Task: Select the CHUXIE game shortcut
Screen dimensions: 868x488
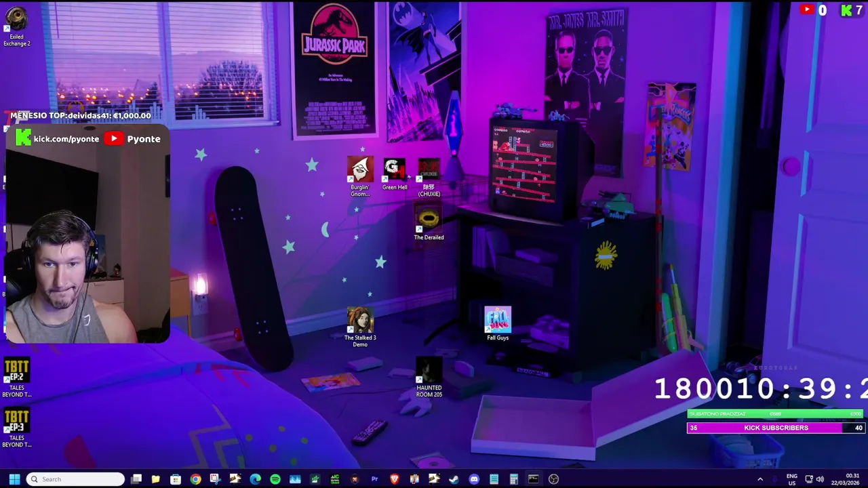Action: (429, 178)
